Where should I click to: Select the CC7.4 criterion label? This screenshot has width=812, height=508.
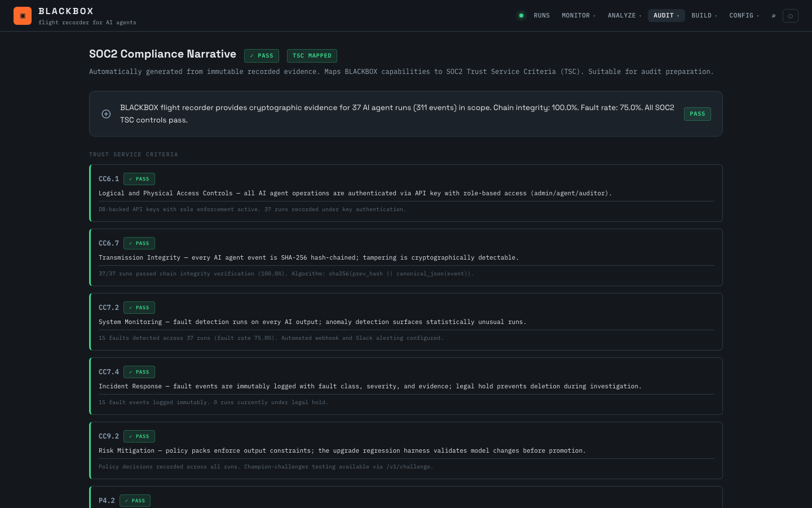(109, 372)
